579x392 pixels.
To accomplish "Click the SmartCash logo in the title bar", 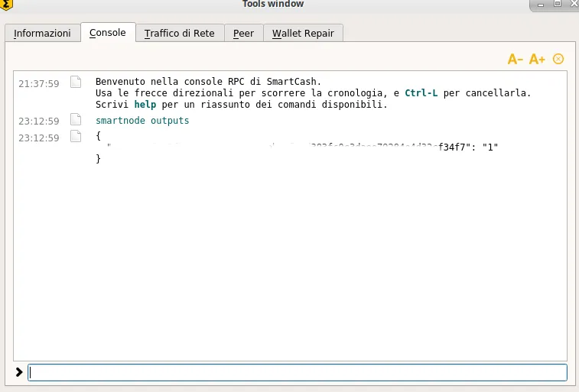I will pyautogui.click(x=6, y=5).
